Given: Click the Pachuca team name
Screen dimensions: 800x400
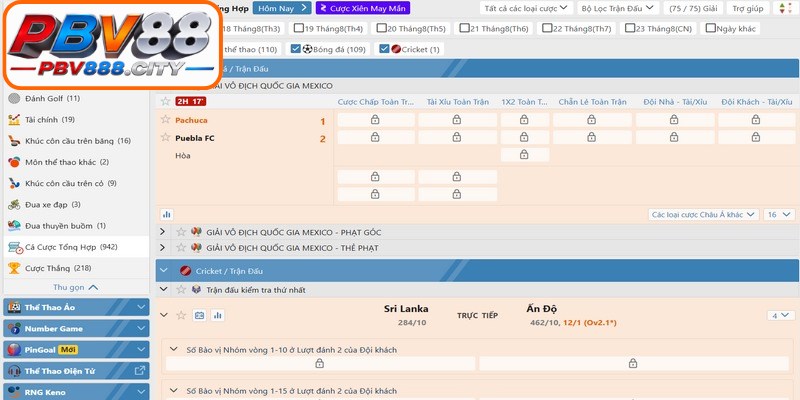Looking at the screenshot, I should point(191,120).
